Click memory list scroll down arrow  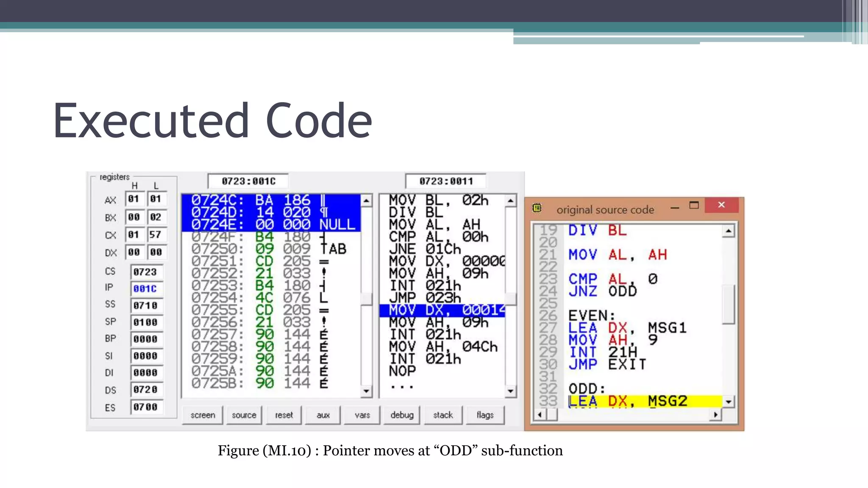(x=367, y=391)
